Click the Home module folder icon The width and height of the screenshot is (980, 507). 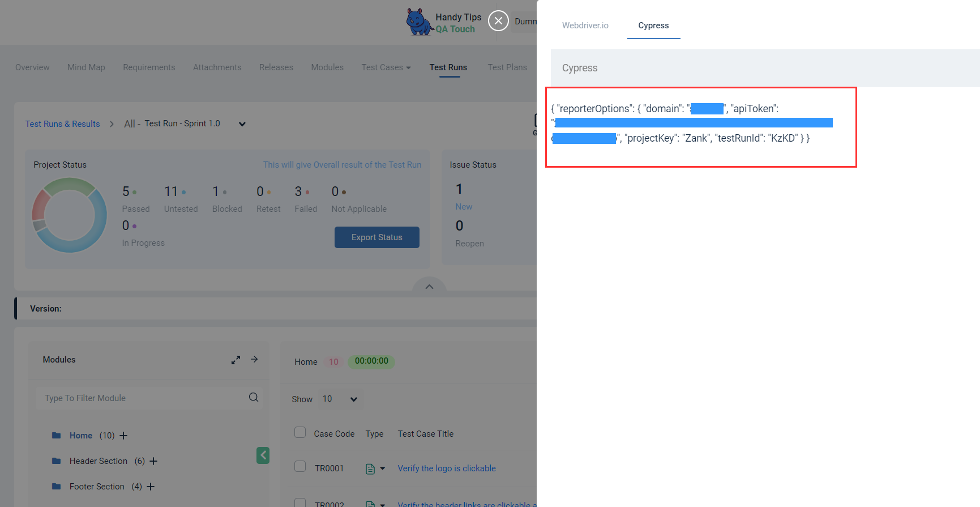tap(56, 435)
